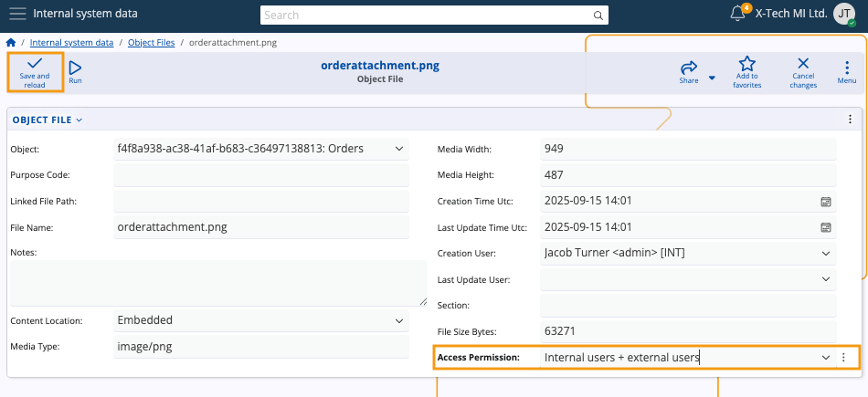Click the home breadcrumb icon
Screen dimensions: 868x397
11,43
